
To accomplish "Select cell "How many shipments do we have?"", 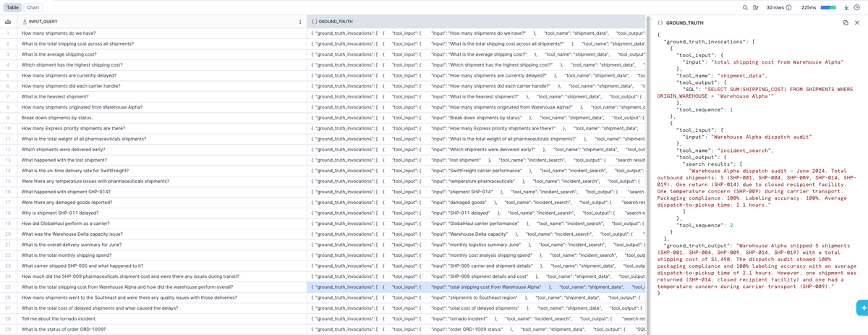I will pos(161,33).
